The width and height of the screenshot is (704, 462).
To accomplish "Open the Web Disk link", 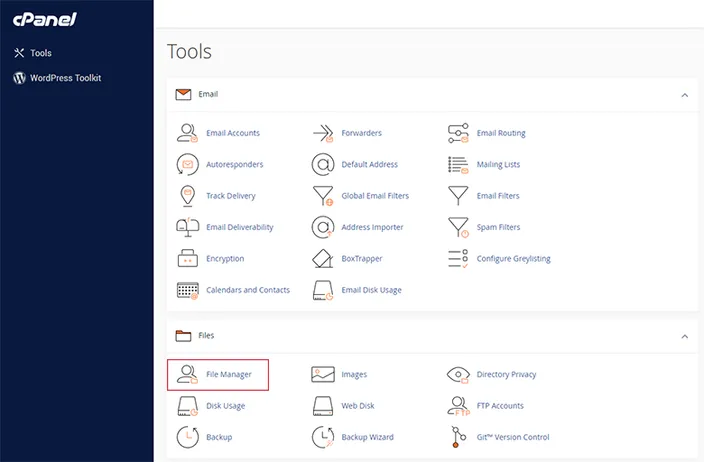I will pos(358,406).
